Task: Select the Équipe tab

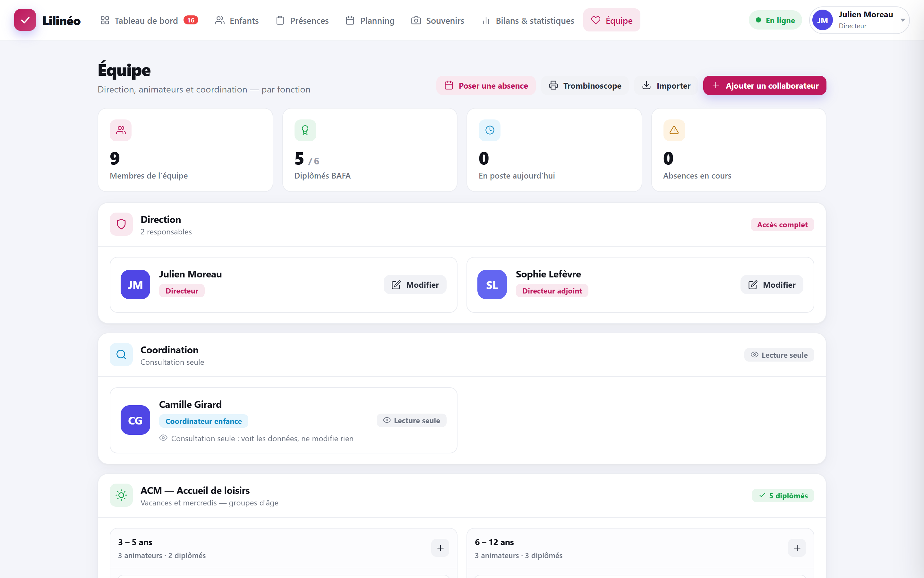Action: [x=612, y=20]
